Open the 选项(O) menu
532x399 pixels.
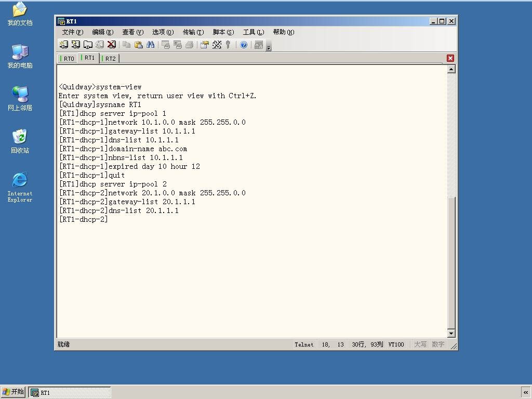coord(163,32)
